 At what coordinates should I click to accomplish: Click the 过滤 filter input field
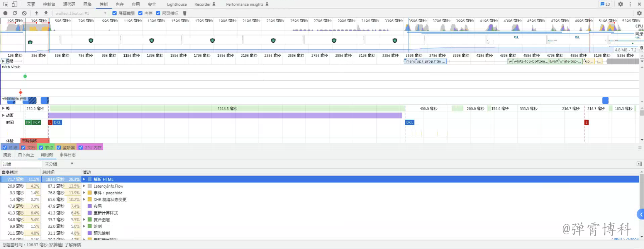pyautogui.click(x=21, y=164)
